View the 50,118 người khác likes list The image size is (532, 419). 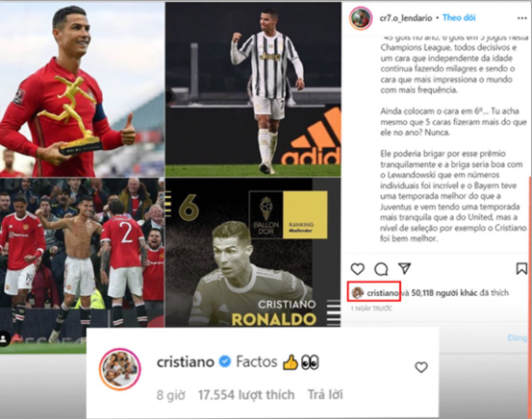point(444,292)
